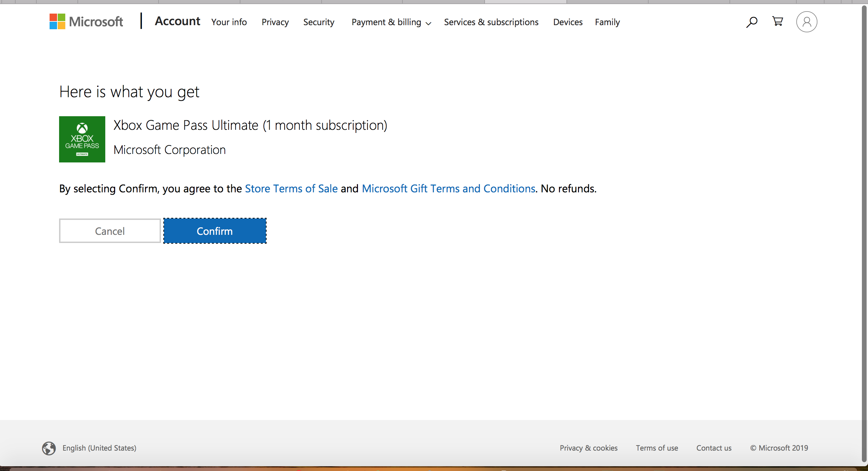
Task: Go to Your info tab
Action: [x=229, y=22]
